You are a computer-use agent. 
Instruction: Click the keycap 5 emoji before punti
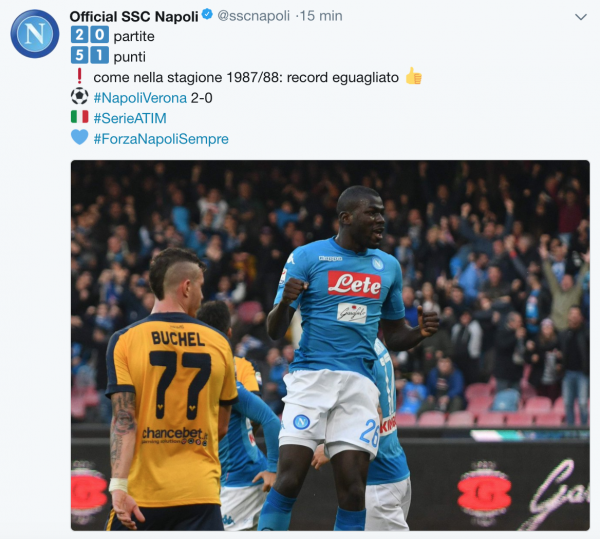(x=80, y=55)
